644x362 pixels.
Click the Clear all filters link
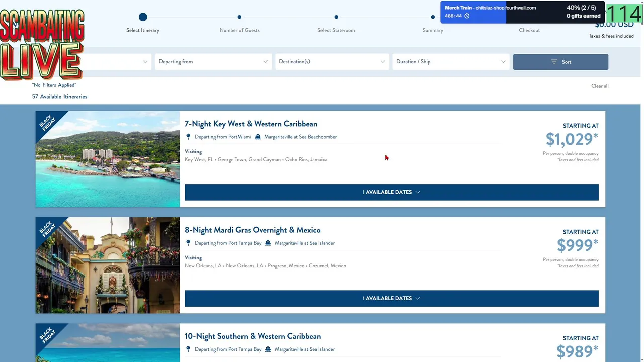point(600,86)
